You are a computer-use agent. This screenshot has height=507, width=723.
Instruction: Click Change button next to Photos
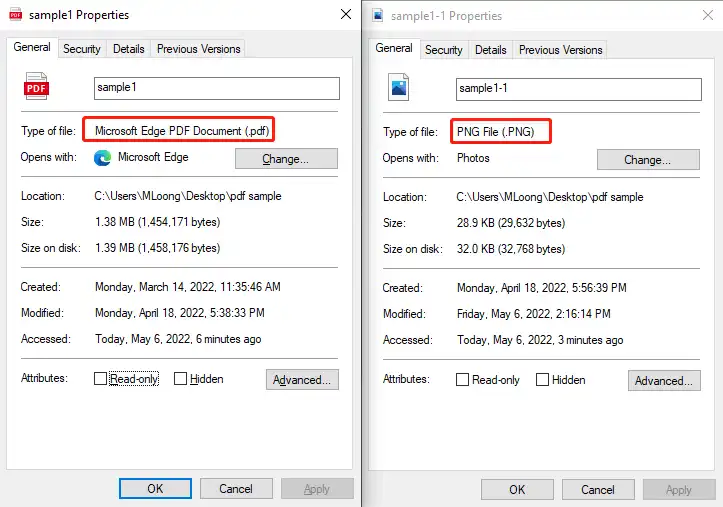tap(648, 160)
